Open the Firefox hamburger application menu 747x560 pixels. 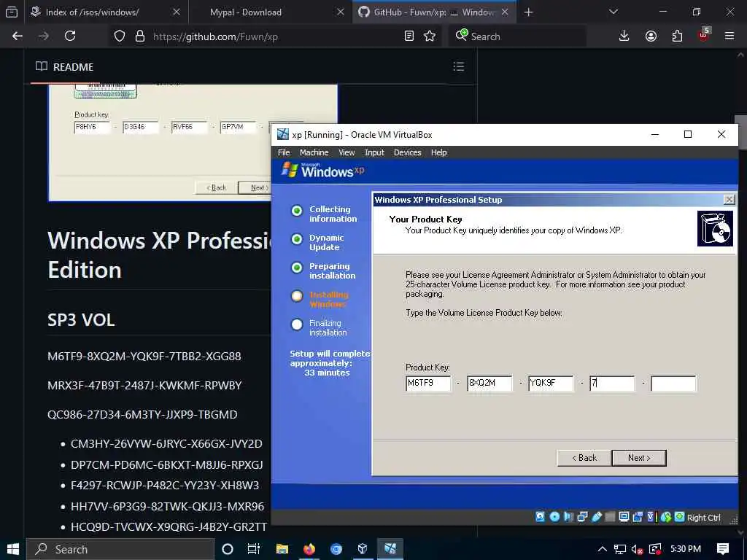729,36
